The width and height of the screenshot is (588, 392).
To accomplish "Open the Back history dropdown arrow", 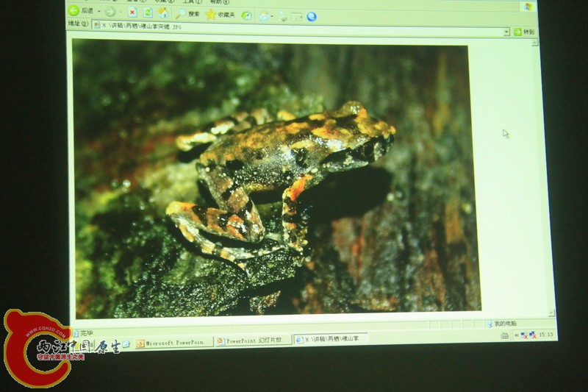I will (x=99, y=12).
